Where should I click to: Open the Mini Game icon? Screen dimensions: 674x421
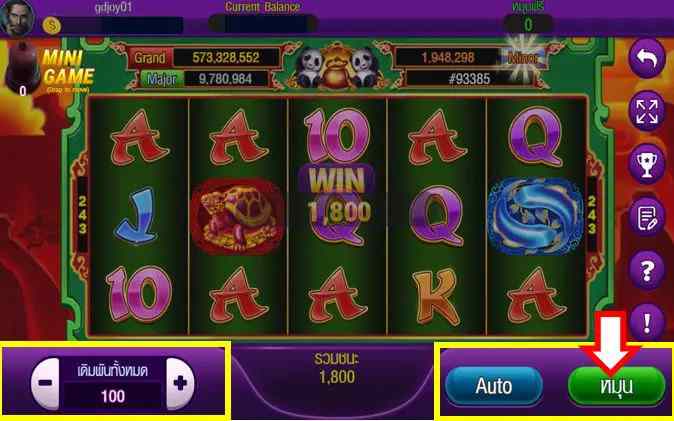(x=49, y=69)
